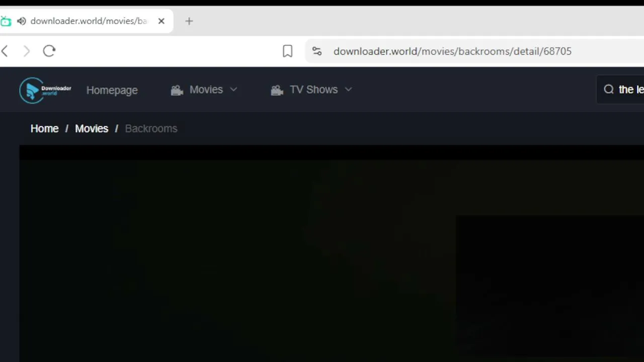The image size is (644, 362).
Task: Select the downloader.world tab title
Action: point(89,21)
